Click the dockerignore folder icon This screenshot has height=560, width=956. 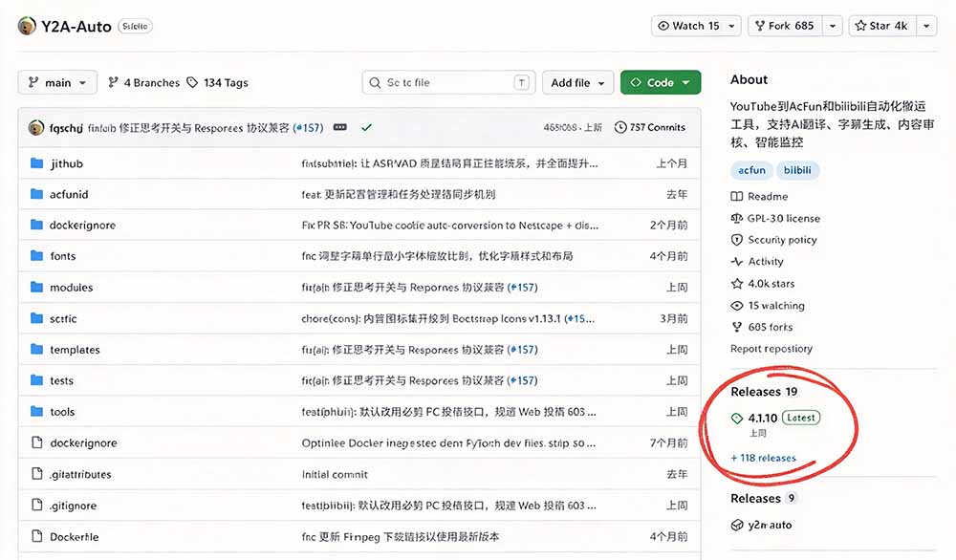click(x=36, y=225)
